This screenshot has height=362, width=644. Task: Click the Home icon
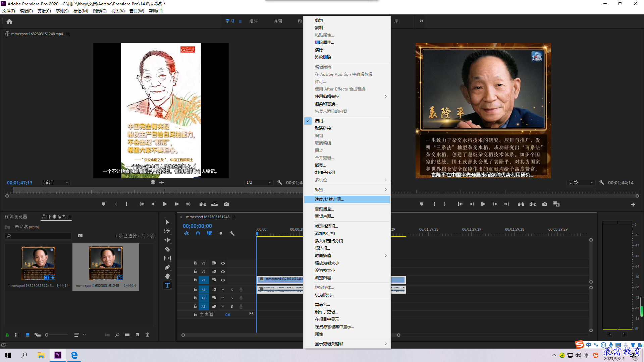9,21
